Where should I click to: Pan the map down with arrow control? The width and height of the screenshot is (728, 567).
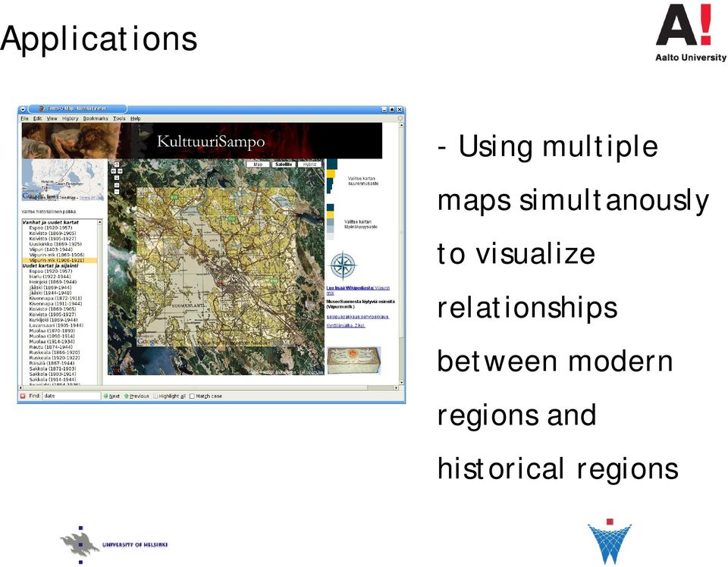[117, 177]
